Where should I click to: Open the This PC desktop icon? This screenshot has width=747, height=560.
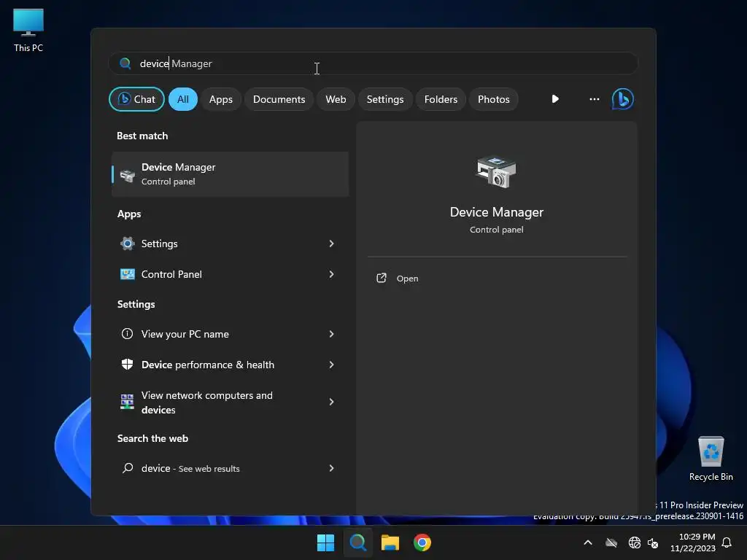click(x=28, y=31)
